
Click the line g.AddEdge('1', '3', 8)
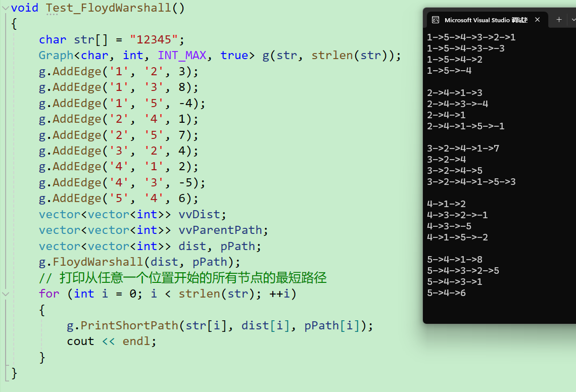coord(118,87)
